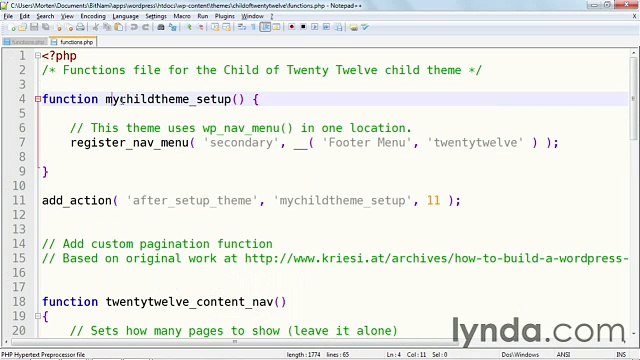Image resolution: width=640 pixels, height=360 pixels.
Task: Click the Print toolbar icon
Action: pos(80,27)
